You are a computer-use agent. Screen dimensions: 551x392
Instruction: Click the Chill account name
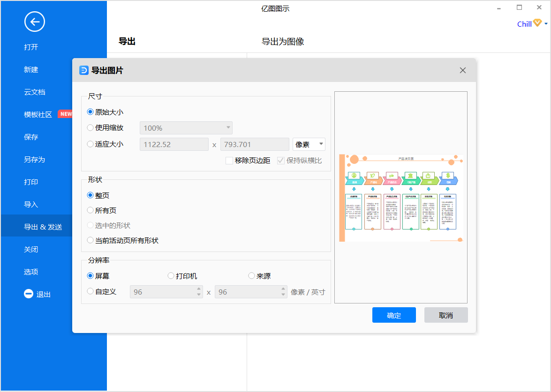click(524, 24)
